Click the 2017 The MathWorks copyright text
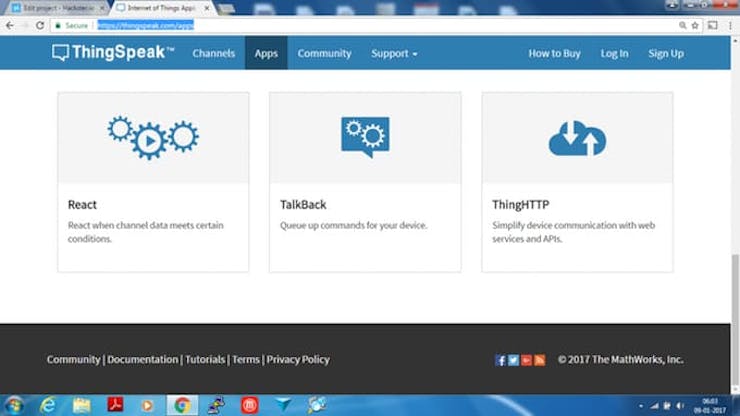 pos(621,360)
